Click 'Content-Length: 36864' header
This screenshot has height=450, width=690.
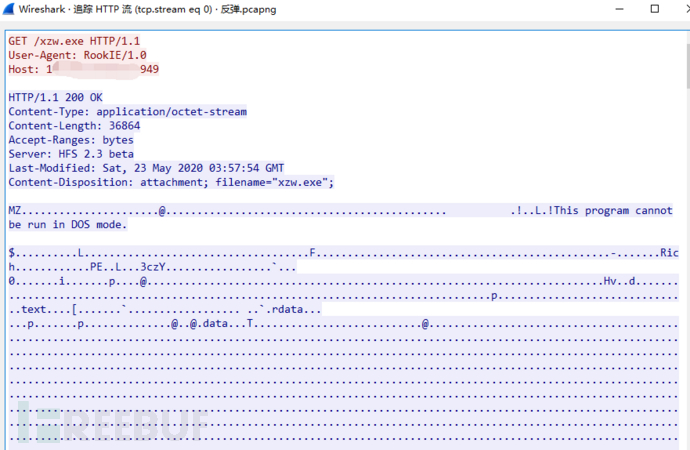tap(74, 126)
